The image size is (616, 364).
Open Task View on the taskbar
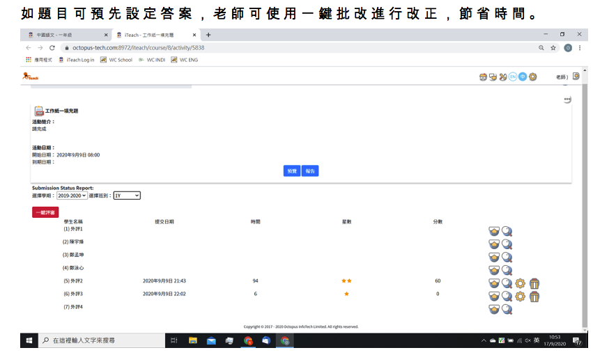174,340
